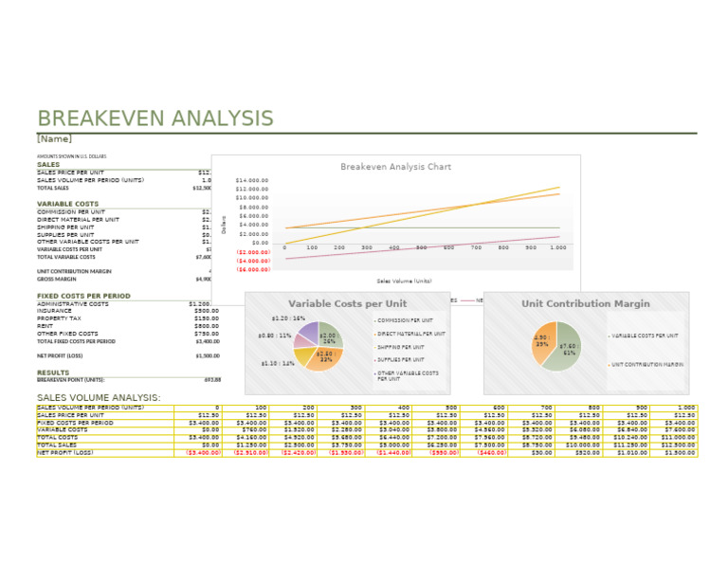The width and height of the screenshot is (728, 563).
Task: Click the 'Direct Material Per Unit' row label
Action: point(78,220)
